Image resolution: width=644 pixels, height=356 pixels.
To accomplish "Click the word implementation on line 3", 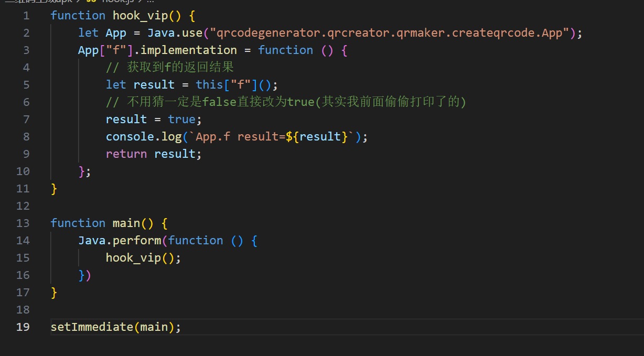I will (189, 50).
